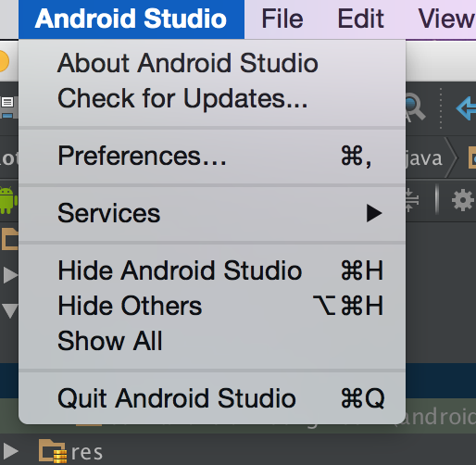476x465 pixels.
Task: Expand the res folder tree arrow
Action: [10, 451]
